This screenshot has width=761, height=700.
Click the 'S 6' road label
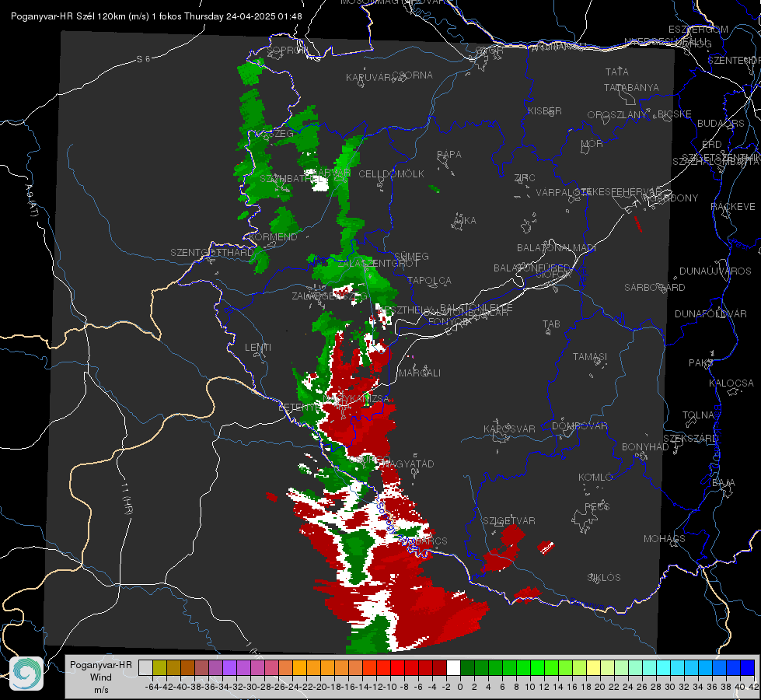pos(143,59)
